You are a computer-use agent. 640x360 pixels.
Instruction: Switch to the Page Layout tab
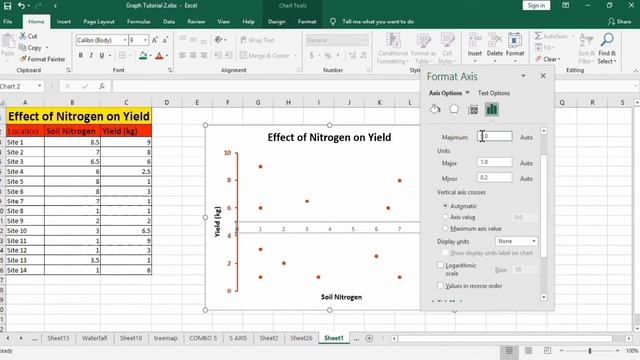[99, 22]
